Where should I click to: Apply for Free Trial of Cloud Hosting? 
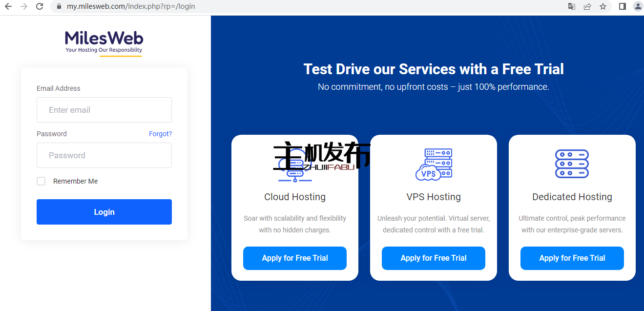295,258
